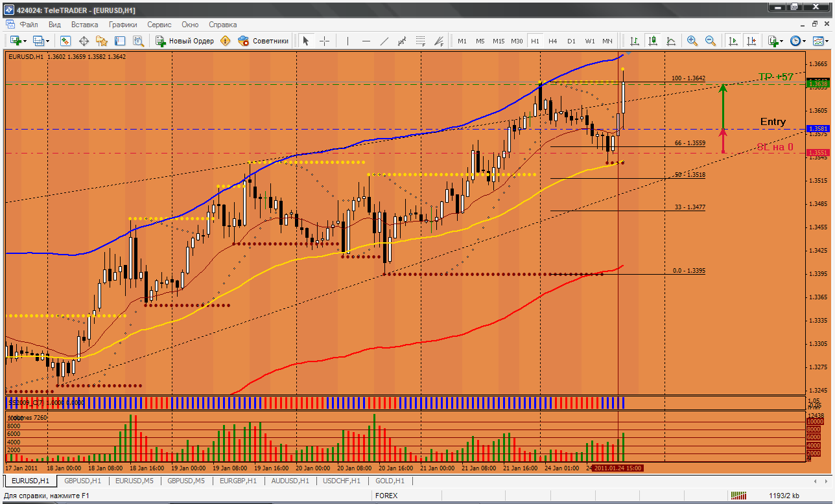Switch to candlestick chart display
835x504 pixels.
coord(653,41)
